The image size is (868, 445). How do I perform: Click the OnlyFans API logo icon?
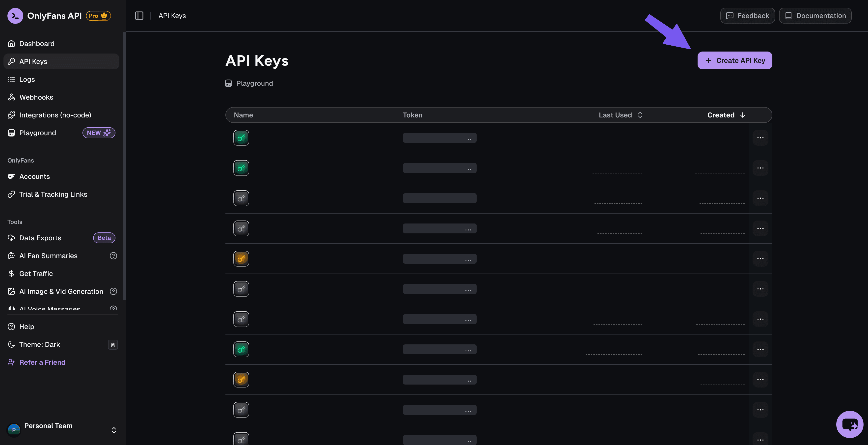(15, 16)
